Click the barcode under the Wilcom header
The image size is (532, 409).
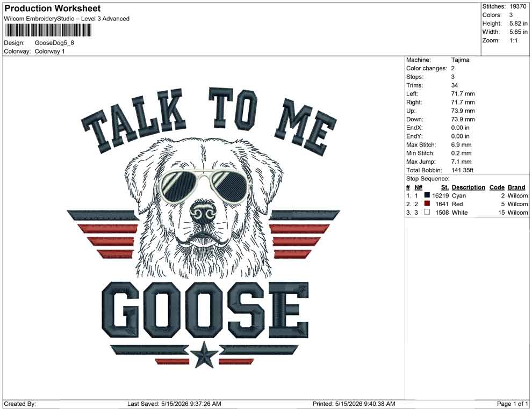[x=48, y=31]
